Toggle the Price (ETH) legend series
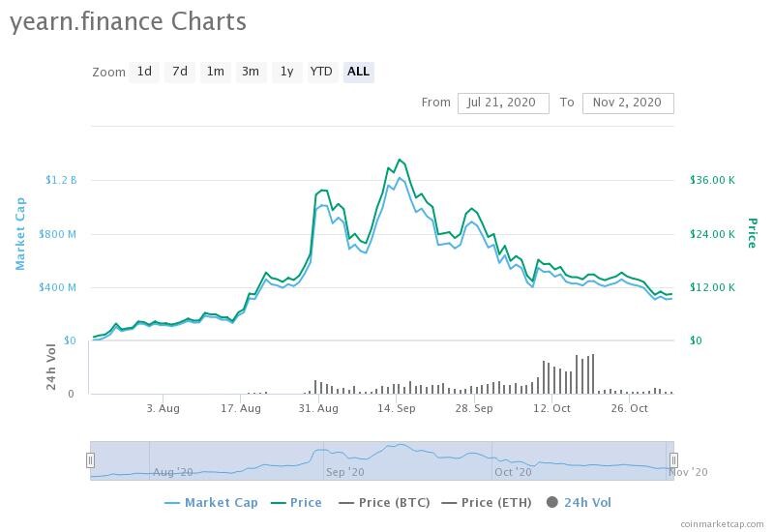Screen dimensions: 774x532 point(487,503)
